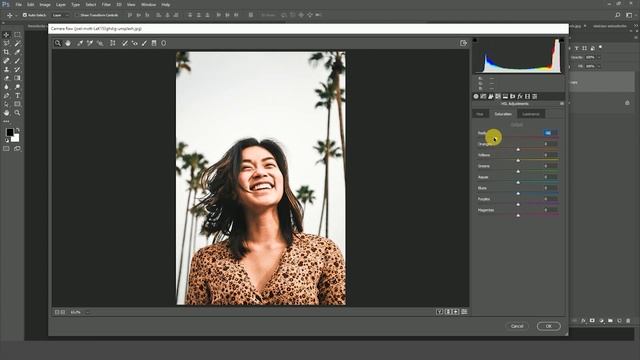
Task: Open the Fill dropdown in Layers panel
Action: (x=599, y=66)
